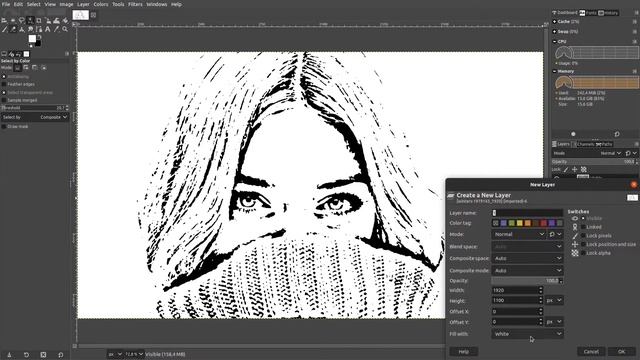Click Restore Tool Preset icon
The height and width of the screenshot is (360, 640).
pyautogui.click(x=26, y=355)
